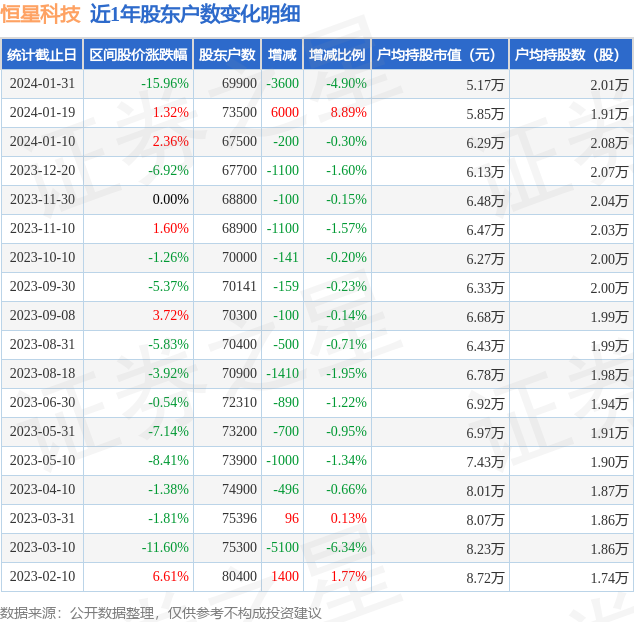Click the 增减 column header
The image size is (634, 622).
tap(283, 55)
